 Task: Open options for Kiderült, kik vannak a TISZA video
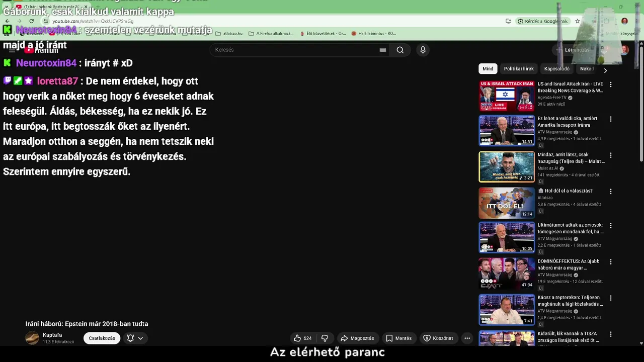coord(611,334)
